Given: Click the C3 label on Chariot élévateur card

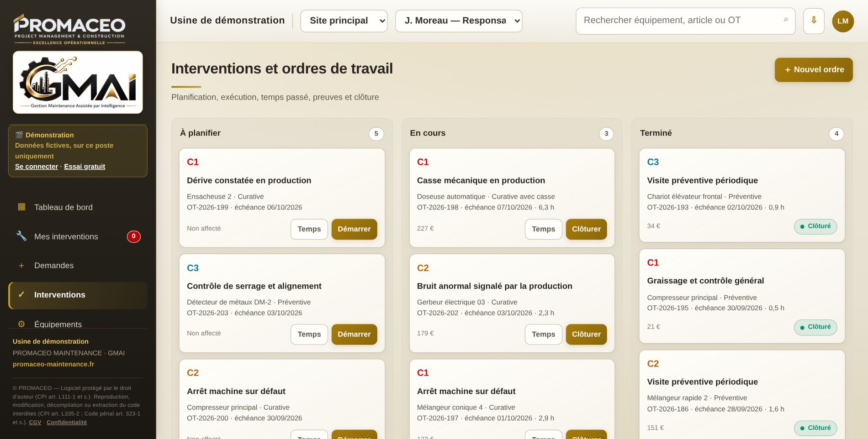Looking at the screenshot, I should 653,162.
